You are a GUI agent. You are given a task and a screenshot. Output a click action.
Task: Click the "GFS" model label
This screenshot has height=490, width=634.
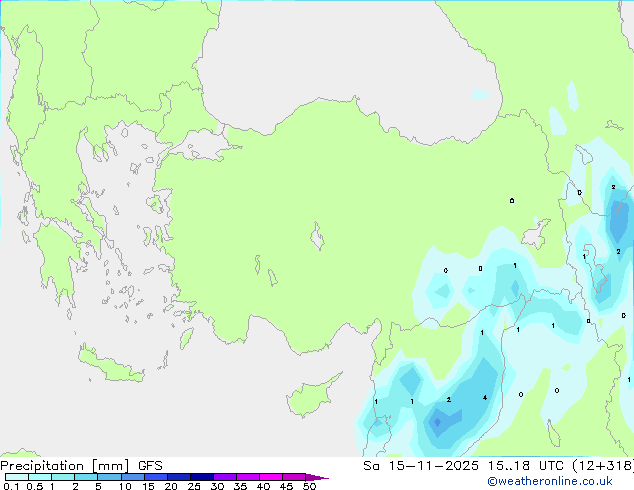coord(150,466)
